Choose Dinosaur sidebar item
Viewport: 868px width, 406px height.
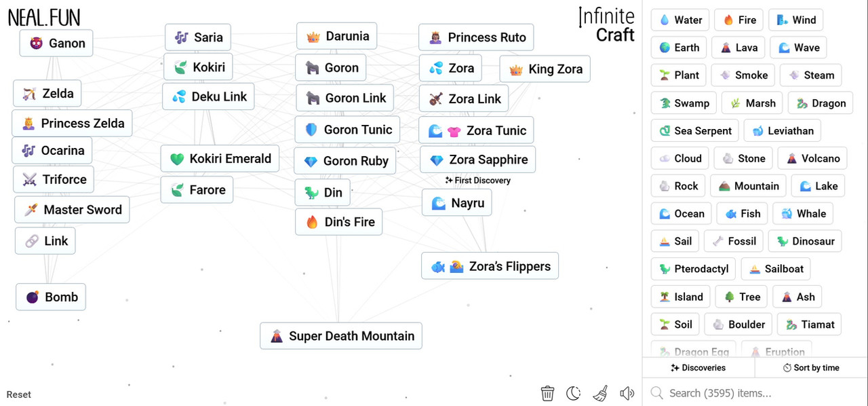805,241
